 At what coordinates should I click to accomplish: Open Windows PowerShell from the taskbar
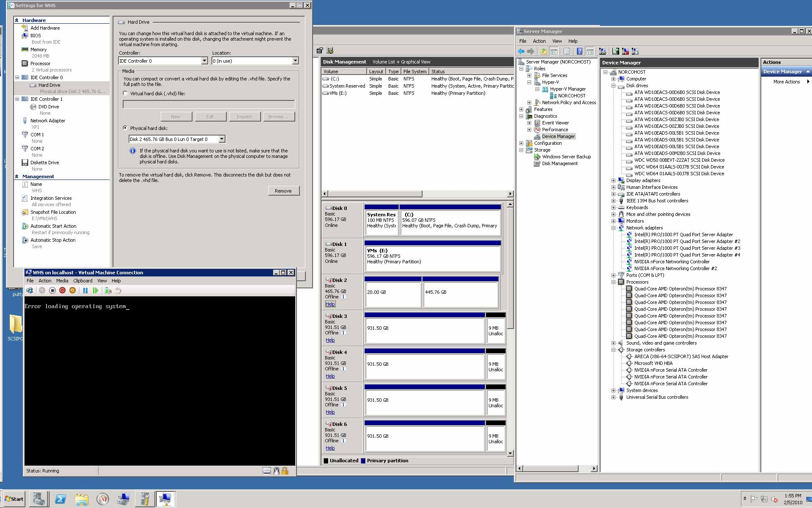pos(60,499)
